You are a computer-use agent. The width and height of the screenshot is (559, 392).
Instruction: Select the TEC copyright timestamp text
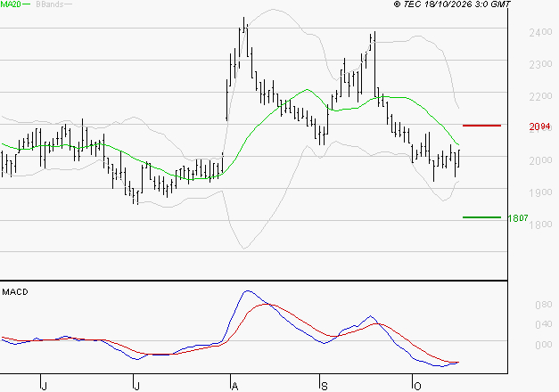pos(452,4)
